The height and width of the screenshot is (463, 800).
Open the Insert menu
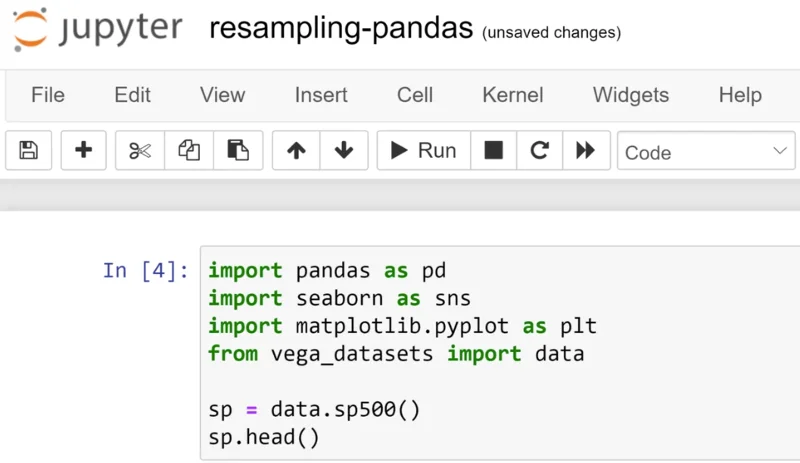tap(321, 95)
